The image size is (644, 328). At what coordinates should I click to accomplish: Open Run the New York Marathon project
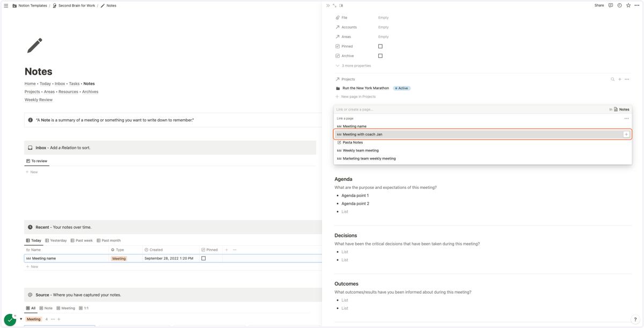click(x=365, y=88)
